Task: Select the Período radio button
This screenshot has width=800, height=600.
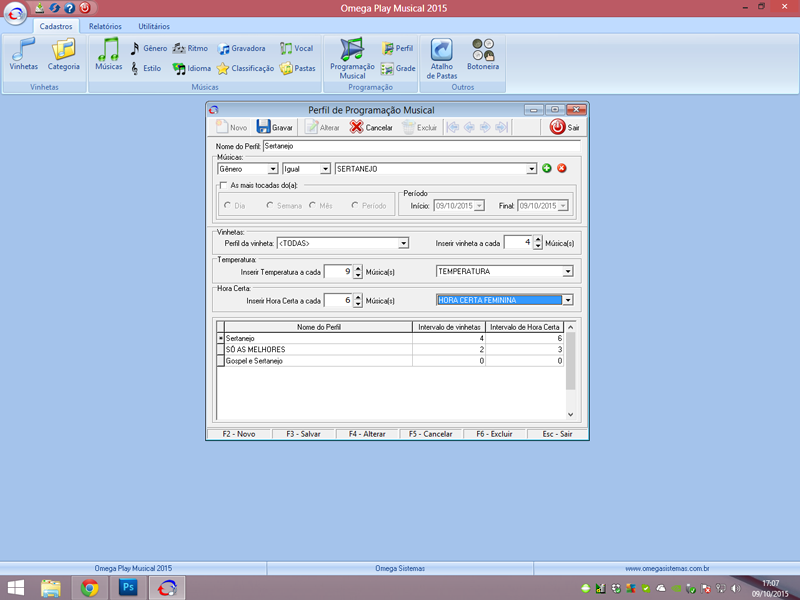Action: 355,205
